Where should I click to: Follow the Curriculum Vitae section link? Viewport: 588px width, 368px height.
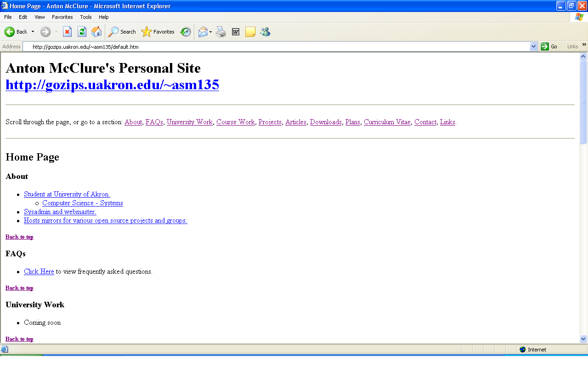pos(387,122)
